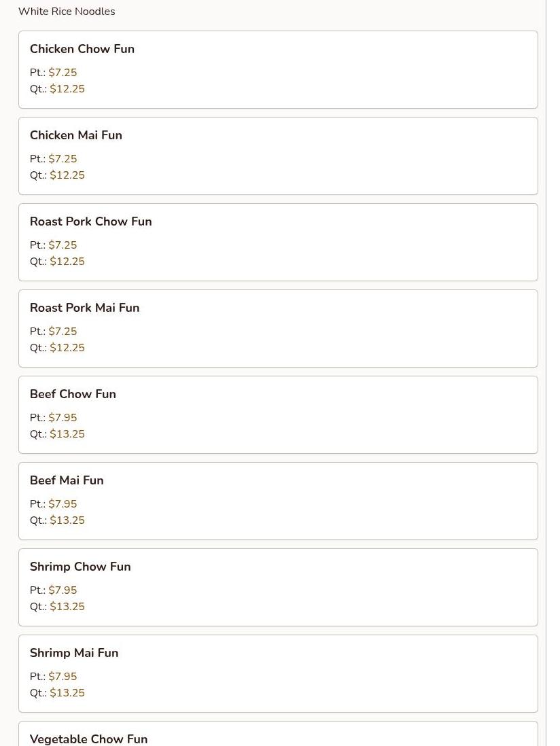The width and height of the screenshot is (560, 746).
Task: Select Beef Chow Fun pint price $7.95
Action: point(63,418)
